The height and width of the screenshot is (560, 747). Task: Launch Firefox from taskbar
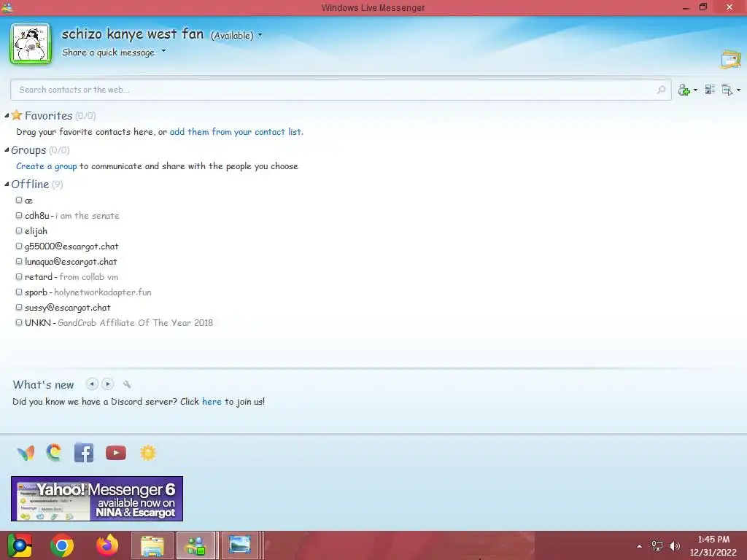tap(107, 545)
